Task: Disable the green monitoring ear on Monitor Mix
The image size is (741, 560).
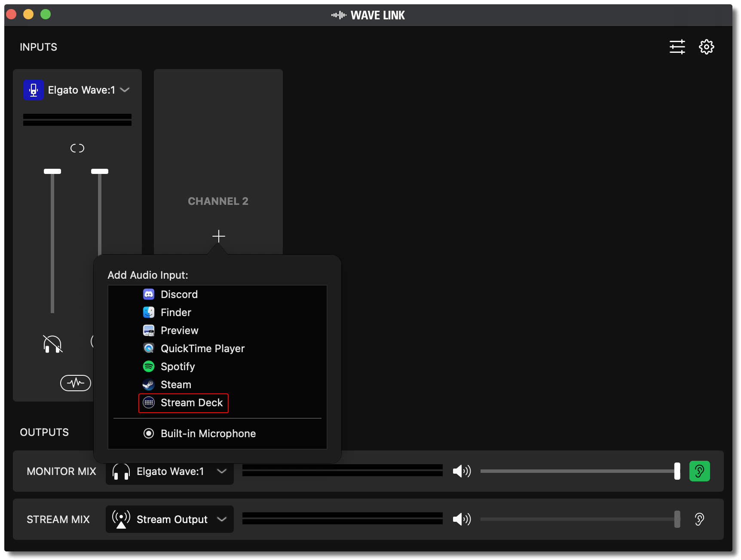Action: 700,471
